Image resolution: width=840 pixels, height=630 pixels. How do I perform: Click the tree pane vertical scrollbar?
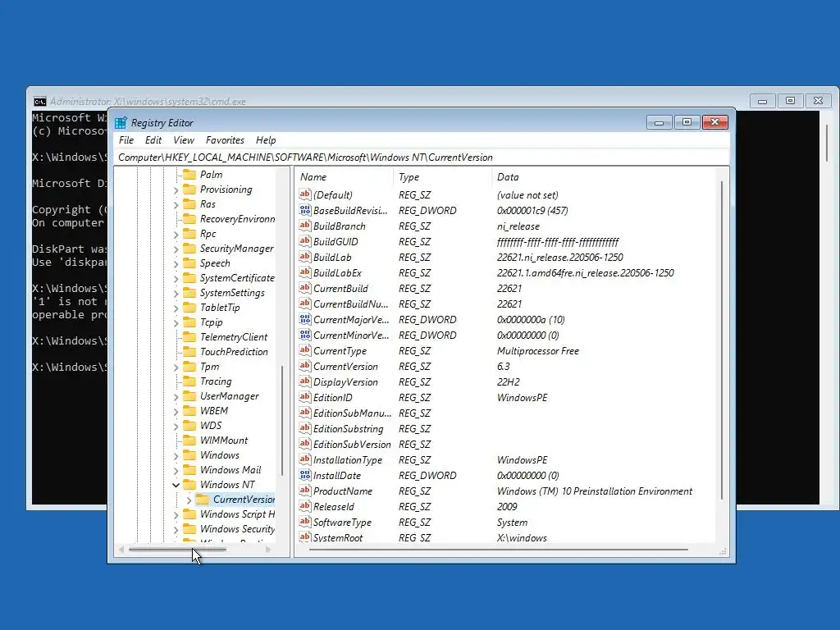point(282,421)
